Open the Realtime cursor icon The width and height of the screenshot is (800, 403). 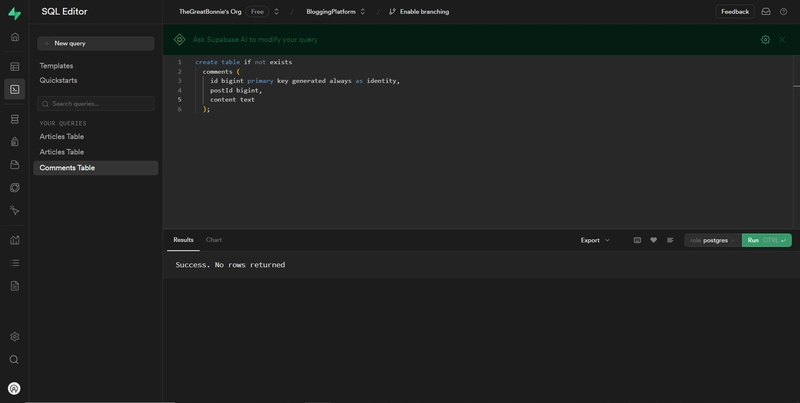click(15, 210)
